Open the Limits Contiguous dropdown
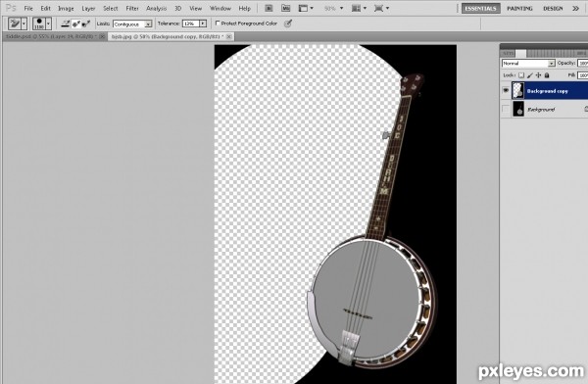 pos(132,24)
